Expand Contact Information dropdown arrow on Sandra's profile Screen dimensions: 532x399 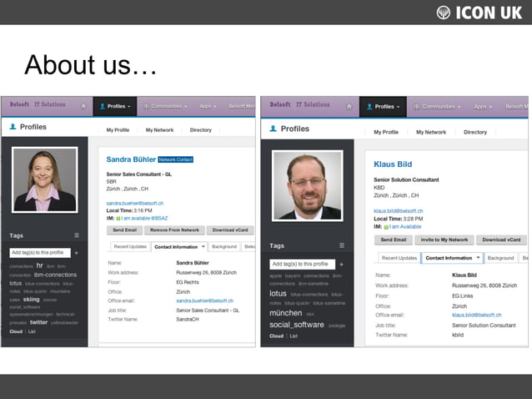click(x=203, y=246)
